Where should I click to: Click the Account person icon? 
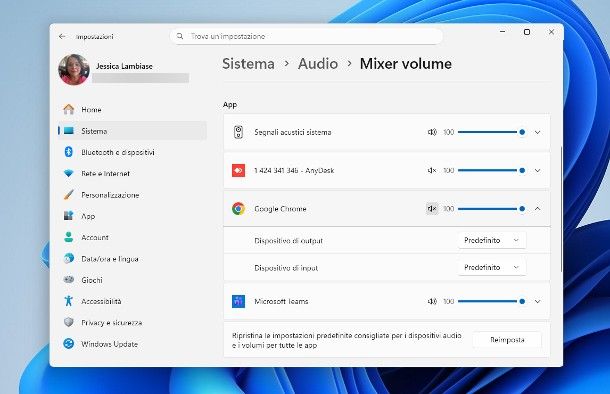68,237
